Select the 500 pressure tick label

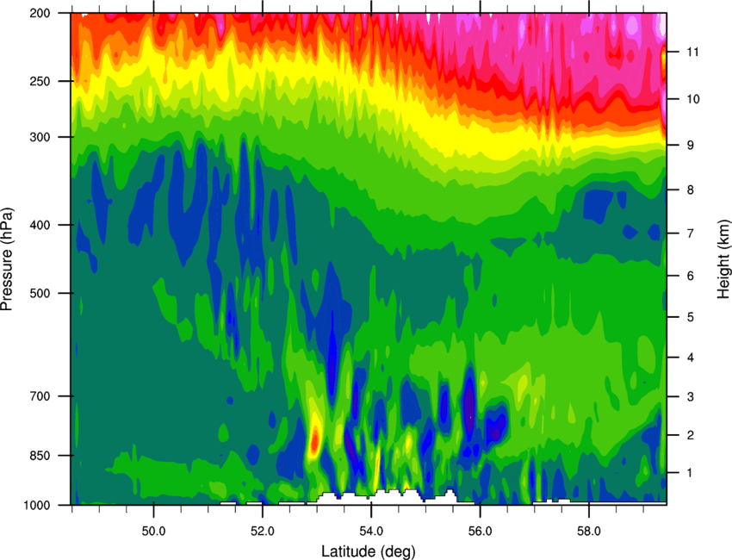pos(40,293)
